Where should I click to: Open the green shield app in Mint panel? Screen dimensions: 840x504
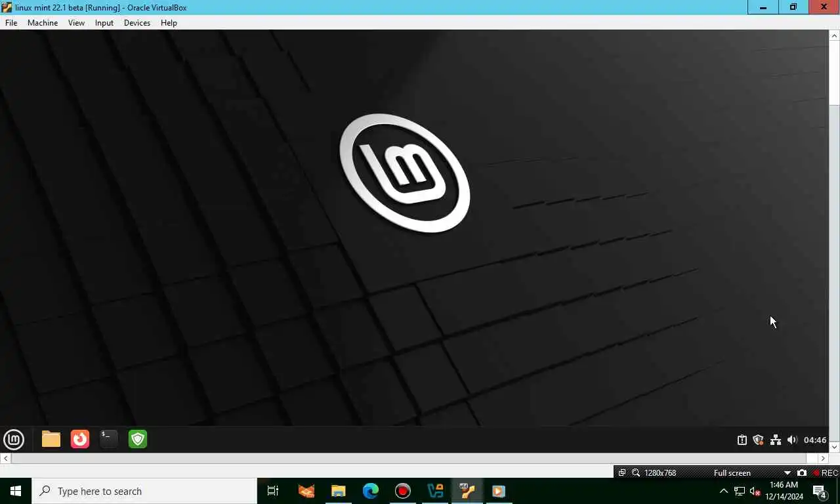pyautogui.click(x=138, y=439)
